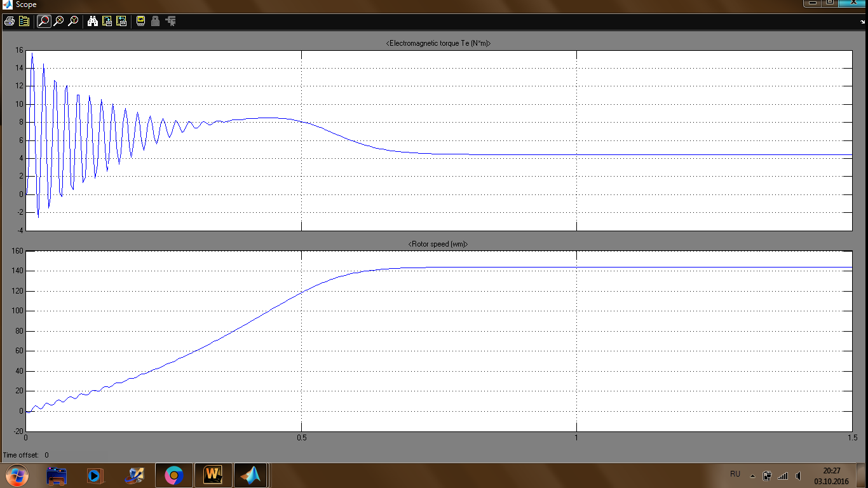Click the RU language indicator
868x488 pixels.
[x=735, y=474]
